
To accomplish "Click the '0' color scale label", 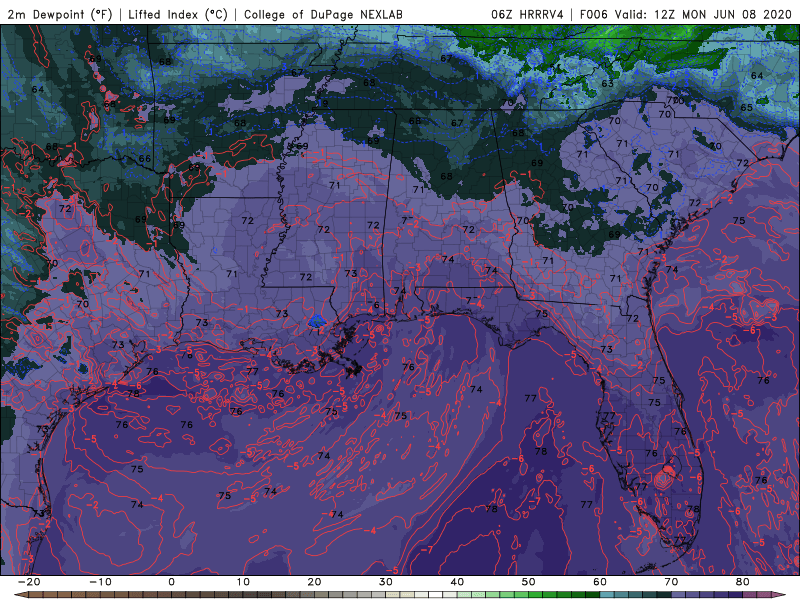I will (171, 582).
